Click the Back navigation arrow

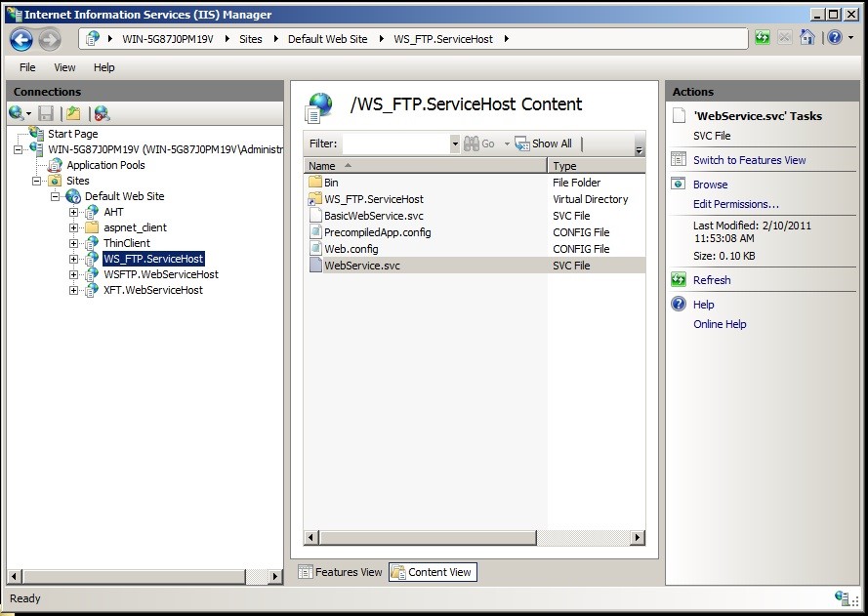[x=20, y=37]
